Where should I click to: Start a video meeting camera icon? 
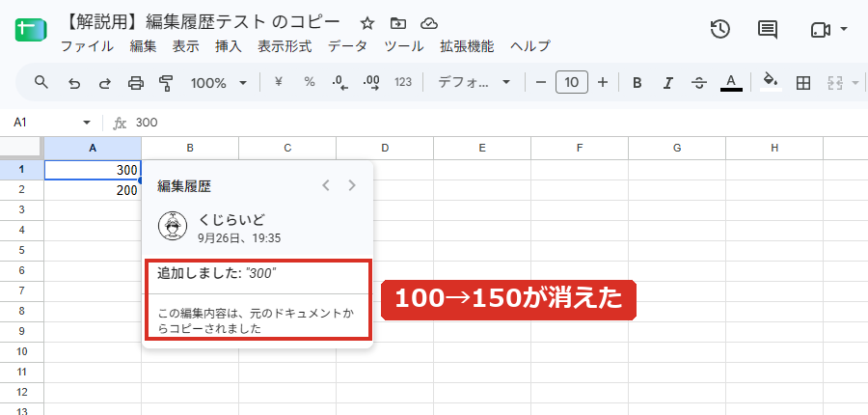821,30
